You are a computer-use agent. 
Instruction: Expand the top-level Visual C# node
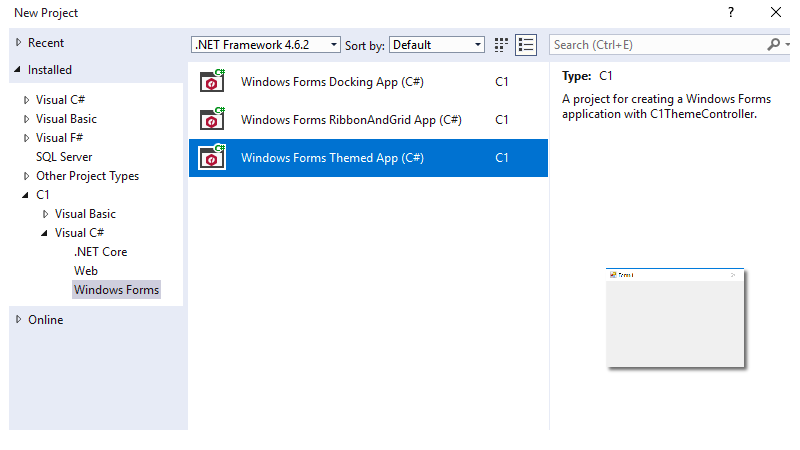(x=27, y=100)
